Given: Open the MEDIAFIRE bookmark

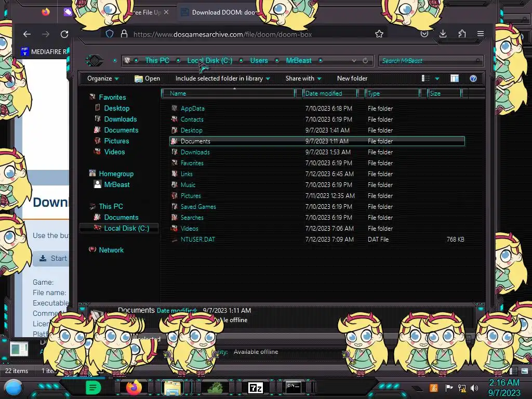Looking at the screenshot, I should pyautogui.click(x=44, y=51).
